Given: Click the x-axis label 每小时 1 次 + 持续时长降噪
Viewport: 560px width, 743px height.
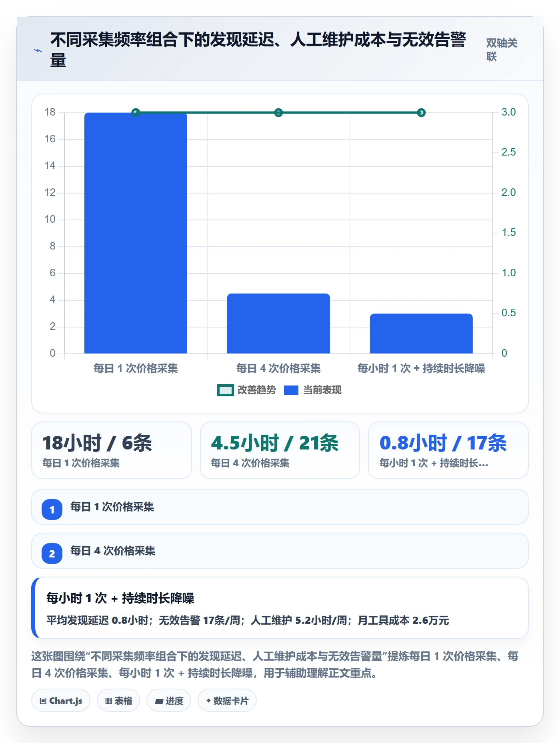Looking at the screenshot, I should pos(421,368).
